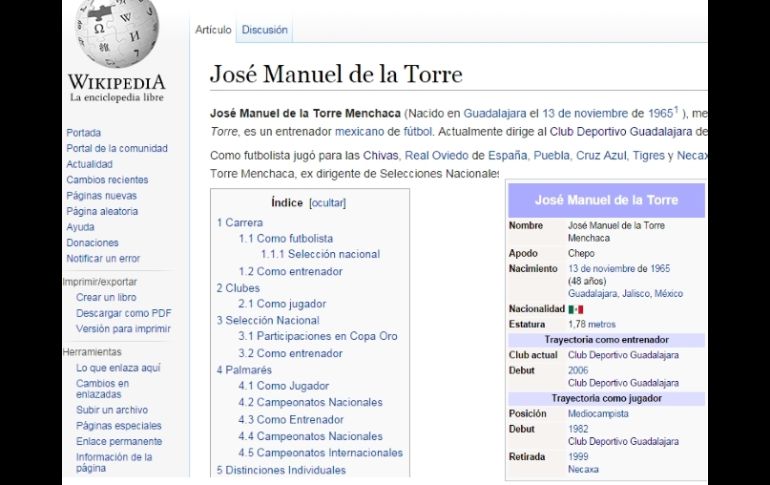The image size is (770, 485).
Task: Click the infobox header José Manuel de la Torre
Action: pos(606,200)
